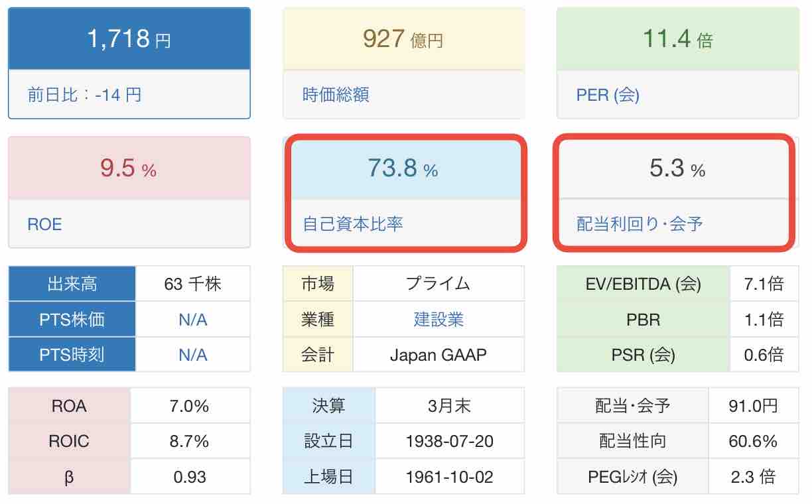Image resolution: width=812 pixels, height=504 pixels.
Task: Select the 5.3 % dividend yield value
Action: coord(677,170)
